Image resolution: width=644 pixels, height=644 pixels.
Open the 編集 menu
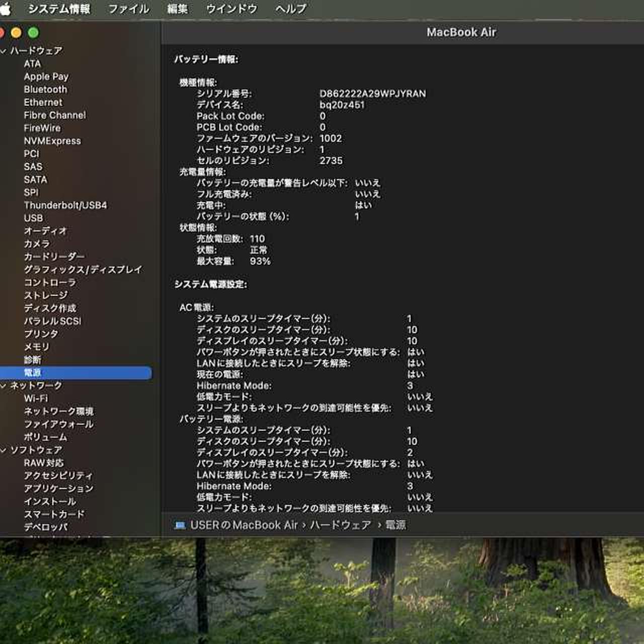(177, 9)
